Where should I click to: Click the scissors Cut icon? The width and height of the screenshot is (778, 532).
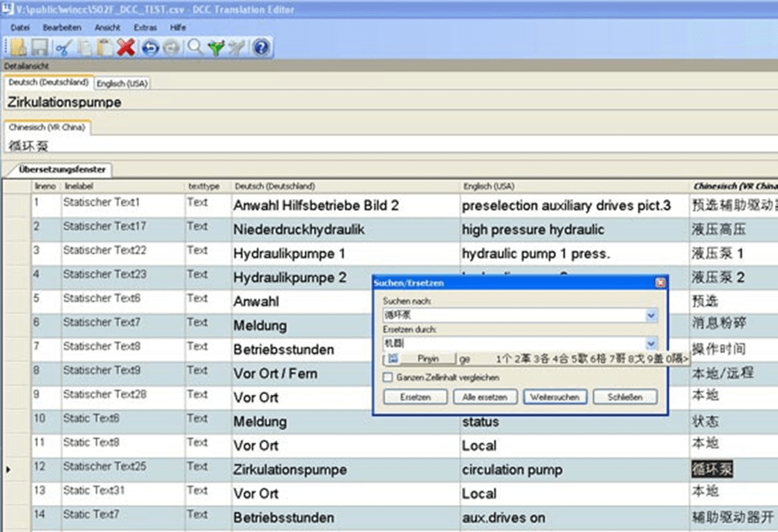(x=64, y=47)
